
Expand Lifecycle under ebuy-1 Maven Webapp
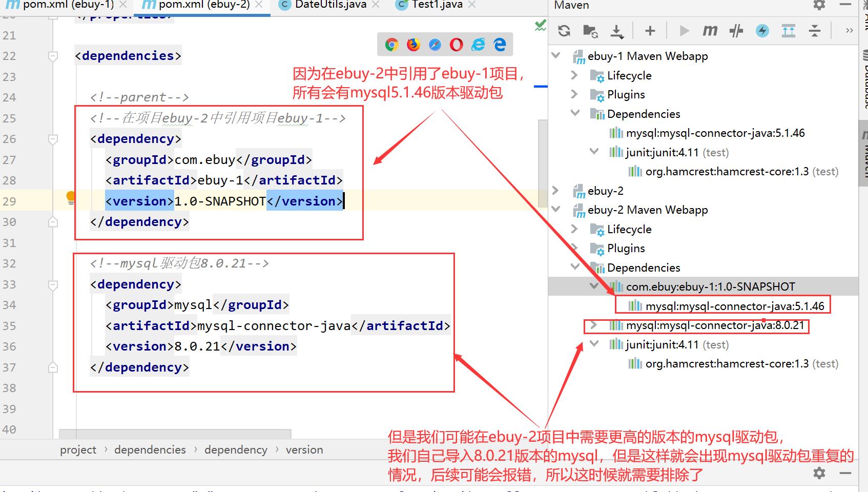click(574, 75)
